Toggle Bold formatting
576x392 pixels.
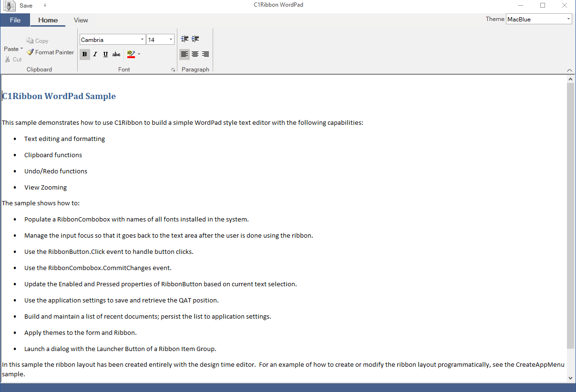click(x=84, y=54)
